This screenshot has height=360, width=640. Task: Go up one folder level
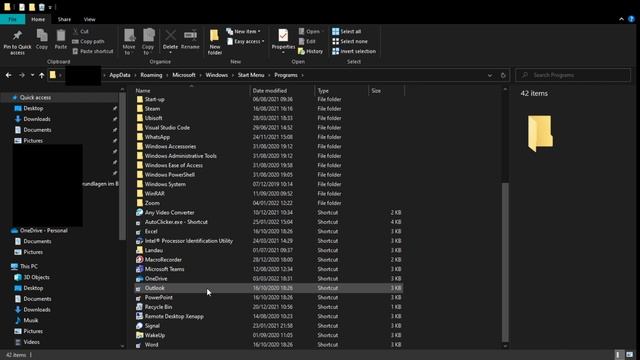[42, 75]
